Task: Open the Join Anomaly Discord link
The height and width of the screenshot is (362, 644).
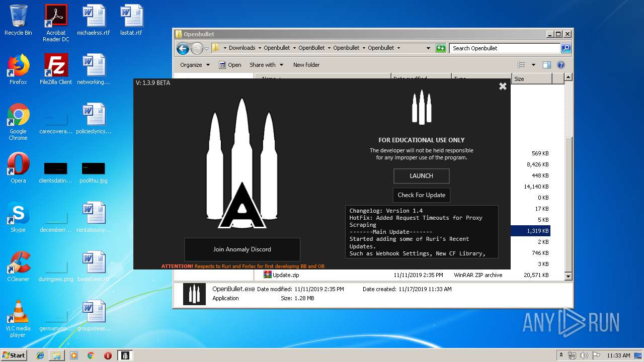Action: (x=242, y=249)
